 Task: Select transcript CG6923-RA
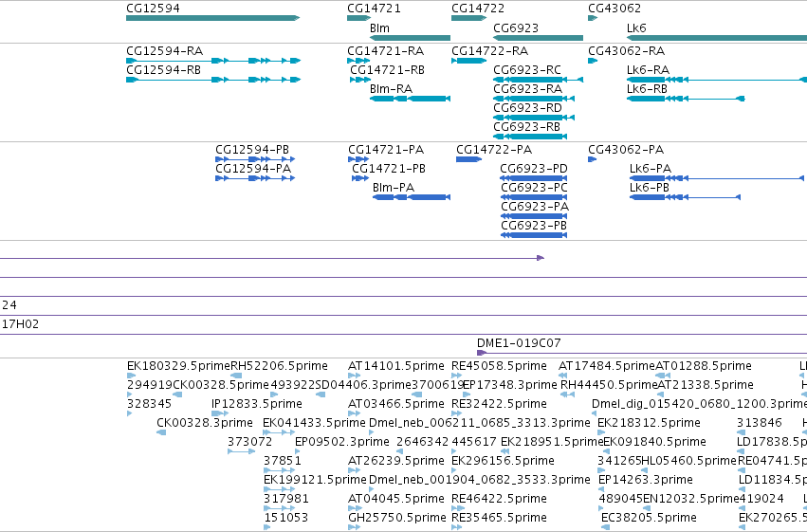tap(534, 99)
